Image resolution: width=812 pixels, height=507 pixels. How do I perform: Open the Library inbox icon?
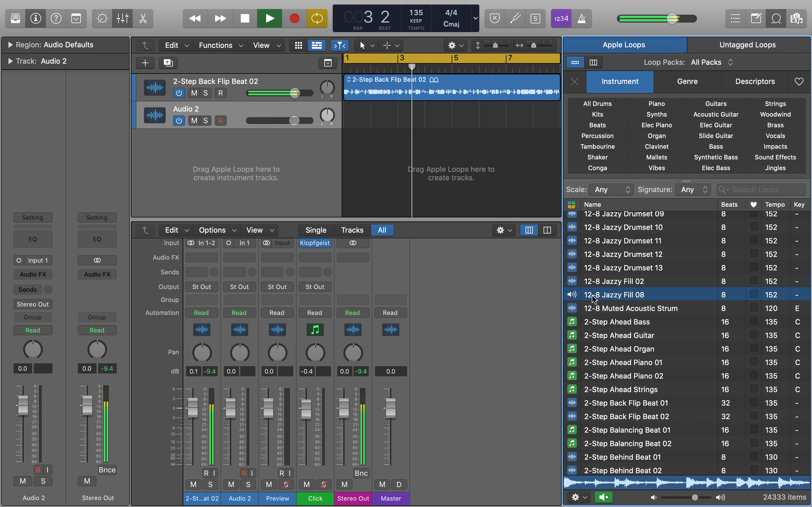[16, 18]
